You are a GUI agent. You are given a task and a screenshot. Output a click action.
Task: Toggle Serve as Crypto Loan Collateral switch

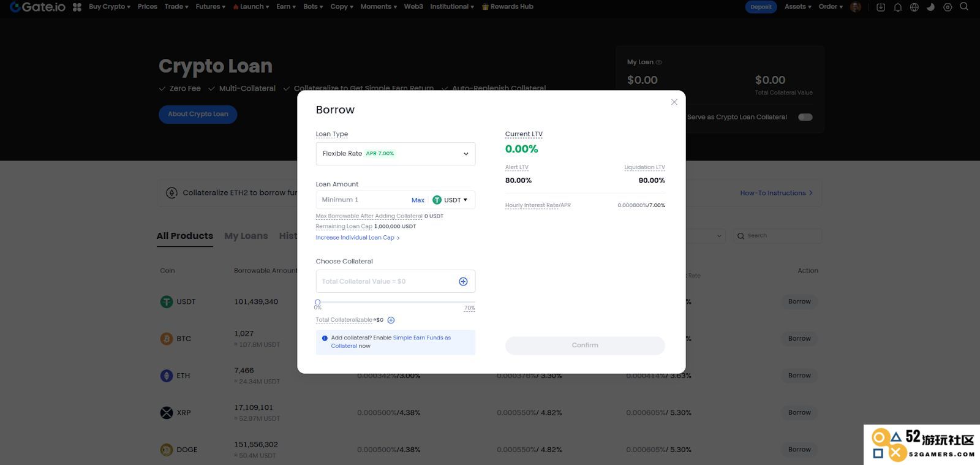coord(805,117)
